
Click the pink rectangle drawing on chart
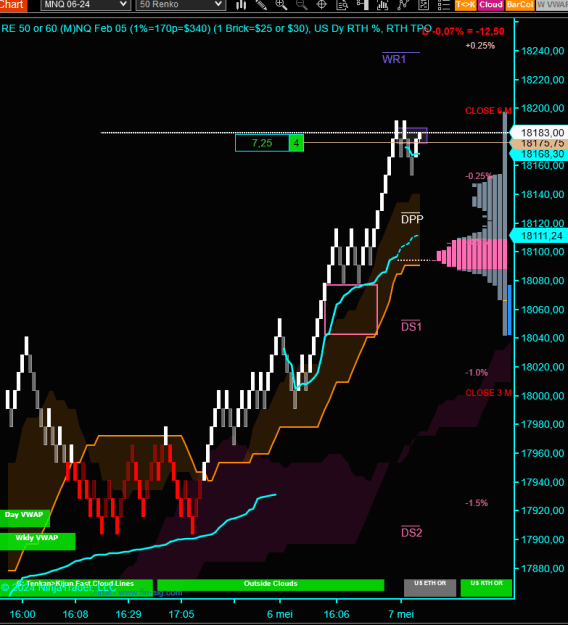[351, 309]
